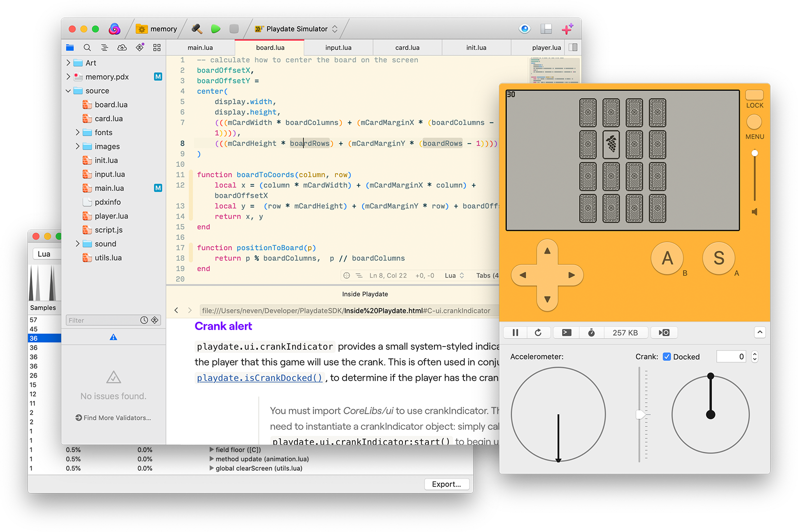Click the Export button in the profiler window
This screenshot has height=532, width=798.
pyautogui.click(x=446, y=484)
